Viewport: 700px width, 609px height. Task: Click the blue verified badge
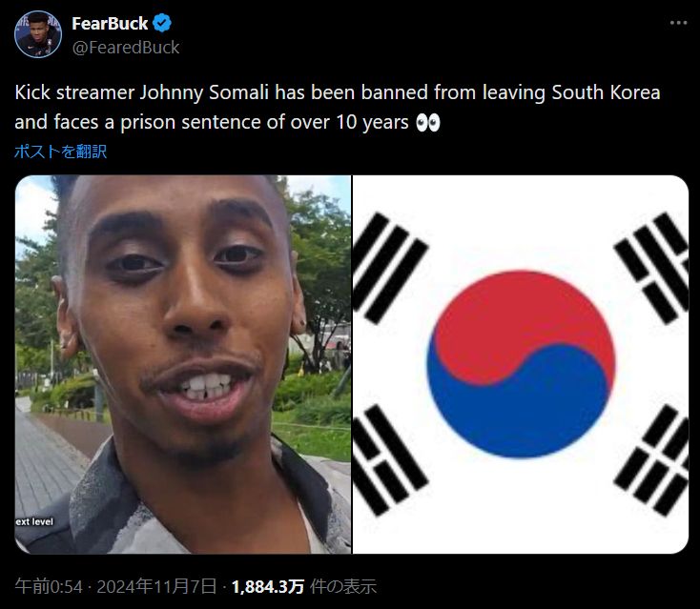(x=162, y=23)
